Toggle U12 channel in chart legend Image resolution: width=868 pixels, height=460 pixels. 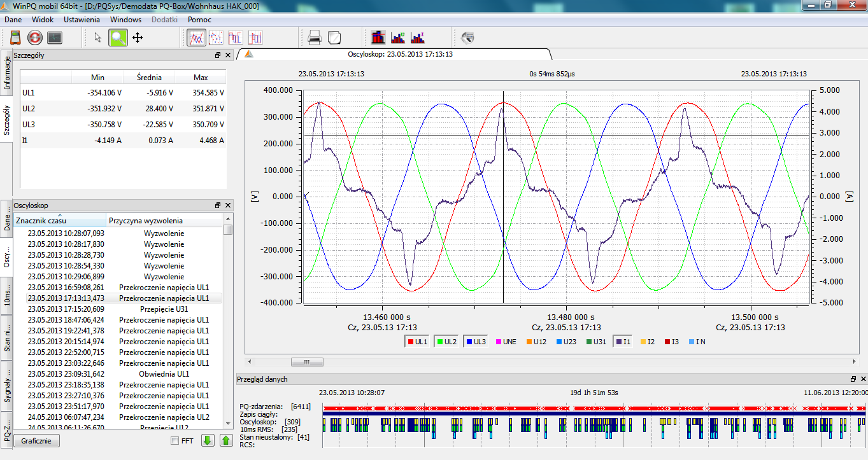(536, 342)
